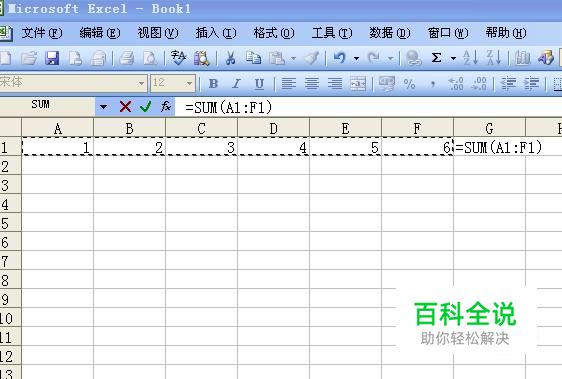The width and height of the screenshot is (562, 379).
Task: Run the Spelling check icon
Action: click(178, 58)
